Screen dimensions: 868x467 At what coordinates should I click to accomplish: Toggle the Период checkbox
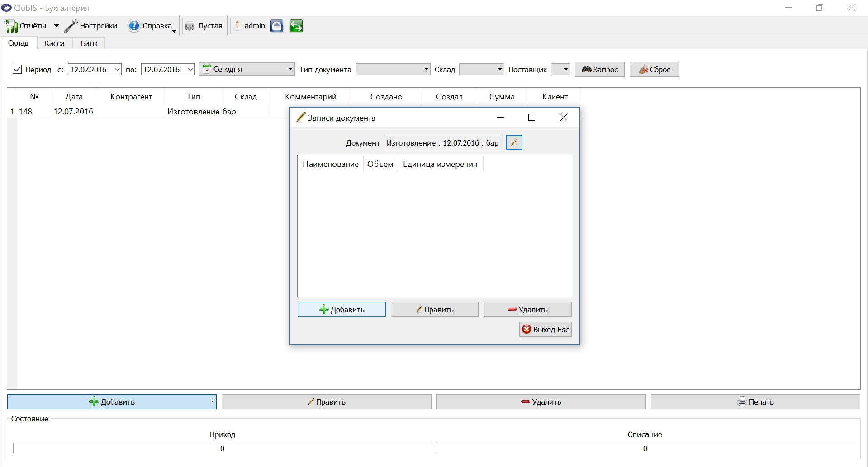pos(17,69)
